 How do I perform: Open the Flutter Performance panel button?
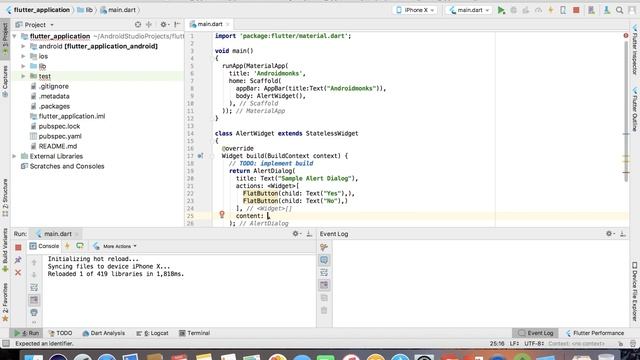tap(595, 333)
